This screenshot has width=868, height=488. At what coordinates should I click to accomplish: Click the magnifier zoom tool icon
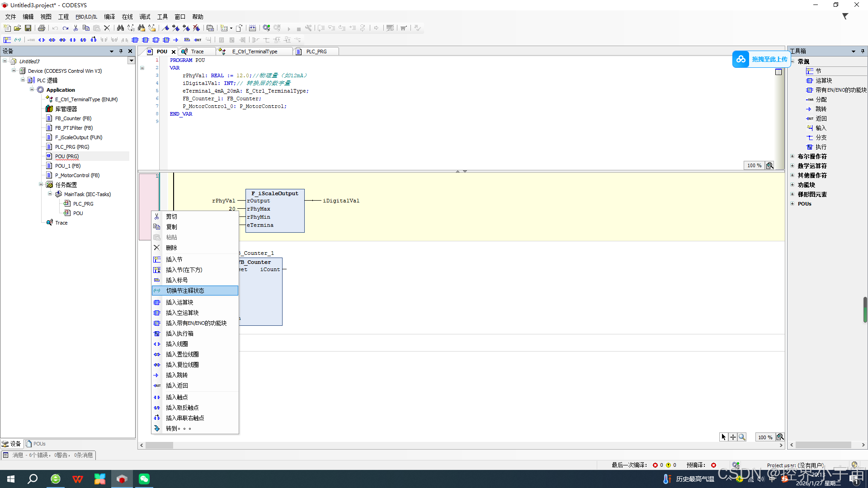(742, 437)
